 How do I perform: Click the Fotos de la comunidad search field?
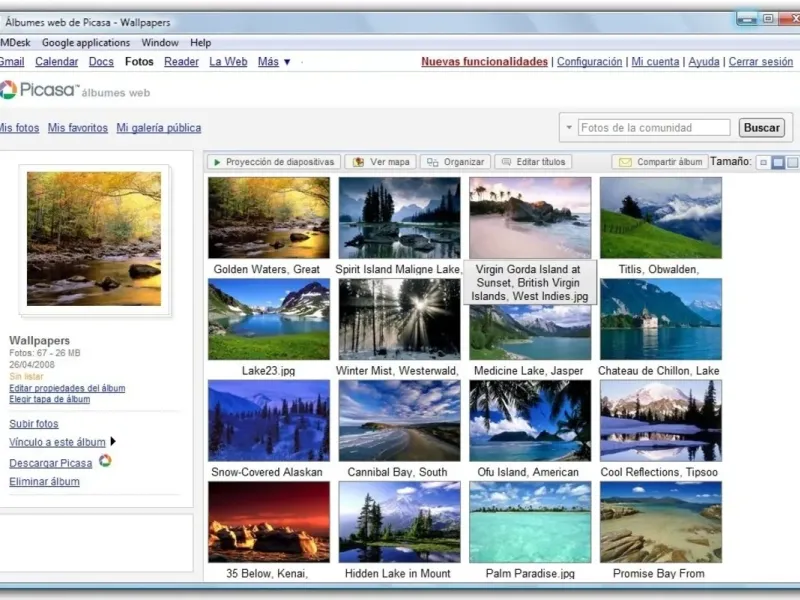[654, 128]
